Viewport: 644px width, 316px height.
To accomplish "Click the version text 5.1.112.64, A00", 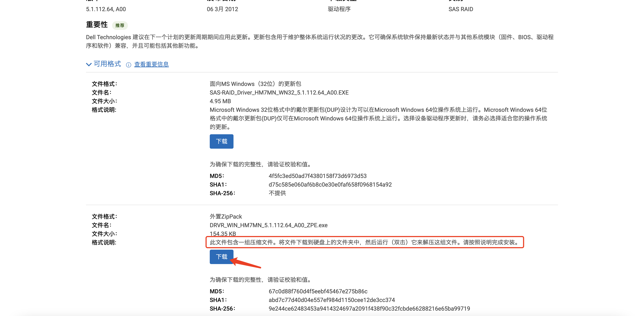I will pyautogui.click(x=106, y=9).
